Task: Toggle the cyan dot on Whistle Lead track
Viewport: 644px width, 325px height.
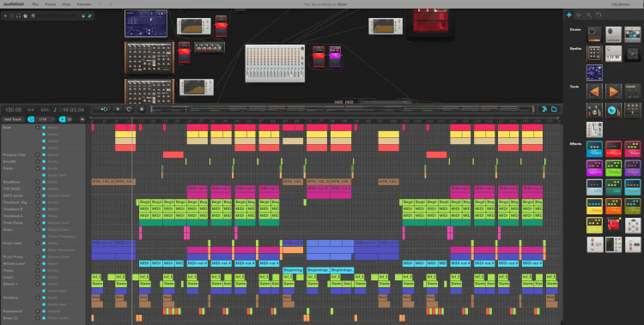Action: click(44, 263)
